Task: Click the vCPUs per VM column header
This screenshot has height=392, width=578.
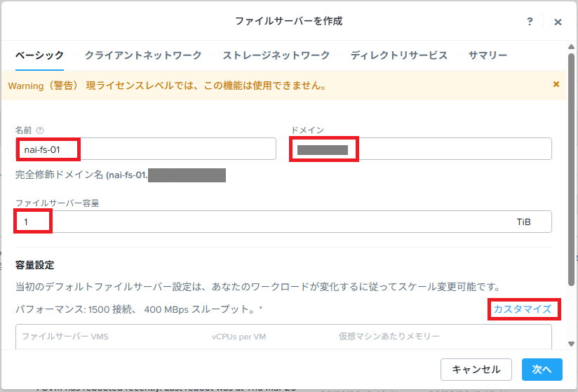Action: click(x=239, y=337)
